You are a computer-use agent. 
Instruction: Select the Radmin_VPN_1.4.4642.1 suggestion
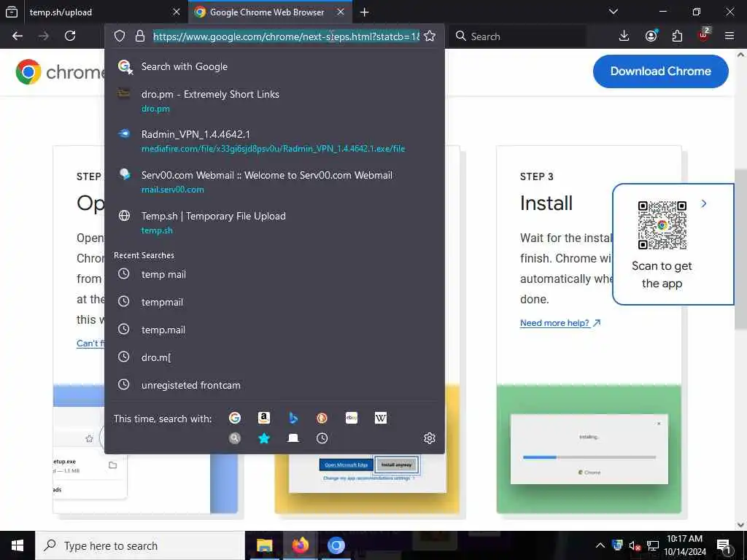click(x=274, y=141)
